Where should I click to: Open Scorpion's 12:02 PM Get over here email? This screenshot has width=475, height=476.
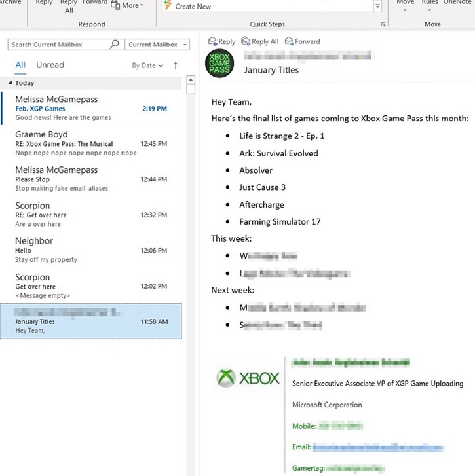click(91, 286)
